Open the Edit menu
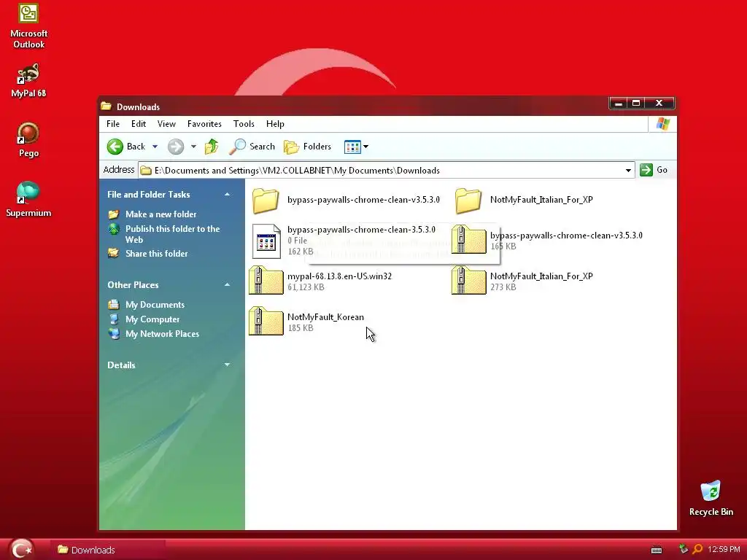Viewport: 747px width, 560px height. (139, 124)
